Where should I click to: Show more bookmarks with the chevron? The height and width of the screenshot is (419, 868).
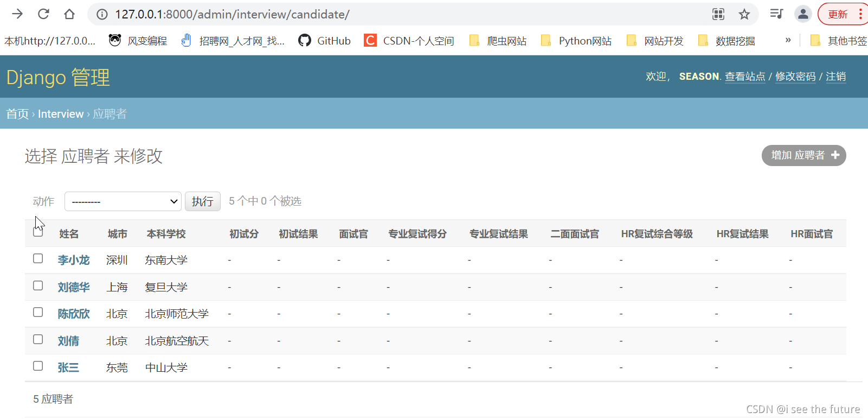coord(788,40)
